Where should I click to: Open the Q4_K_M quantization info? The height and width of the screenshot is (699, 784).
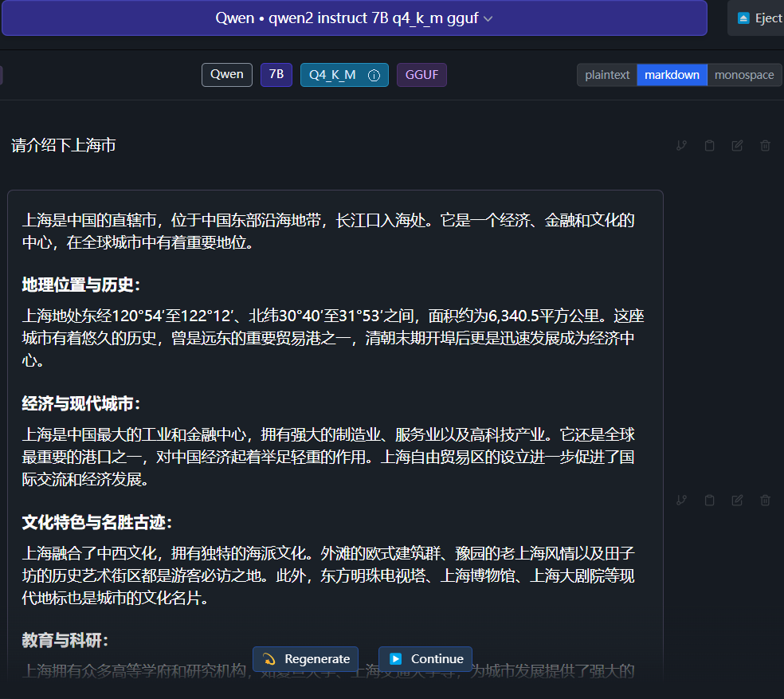click(374, 74)
